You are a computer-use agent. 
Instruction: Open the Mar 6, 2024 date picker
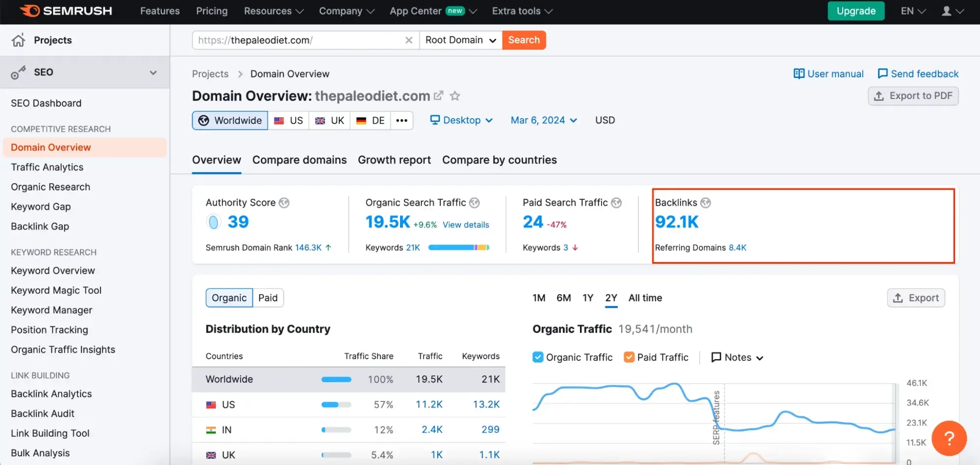point(544,121)
